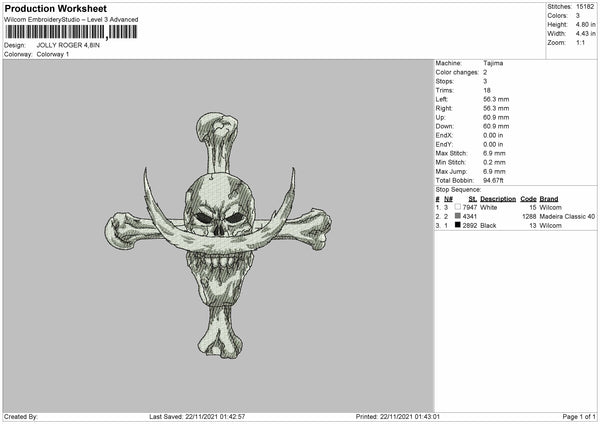Click 'Printed: 22/11/2021 01:43:01' footer
The height and width of the screenshot is (424, 600).
click(398, 417)
